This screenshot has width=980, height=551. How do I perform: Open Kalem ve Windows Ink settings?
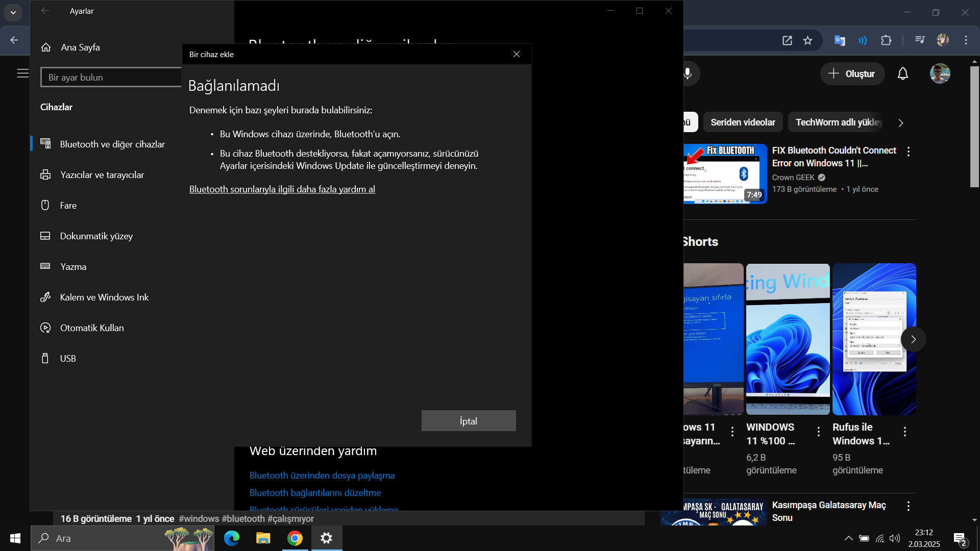pos(104,297)
